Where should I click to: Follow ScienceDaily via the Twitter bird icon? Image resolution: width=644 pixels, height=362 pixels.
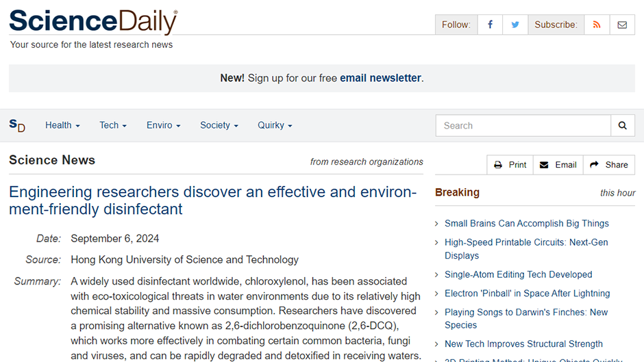(x=515, y=25)
